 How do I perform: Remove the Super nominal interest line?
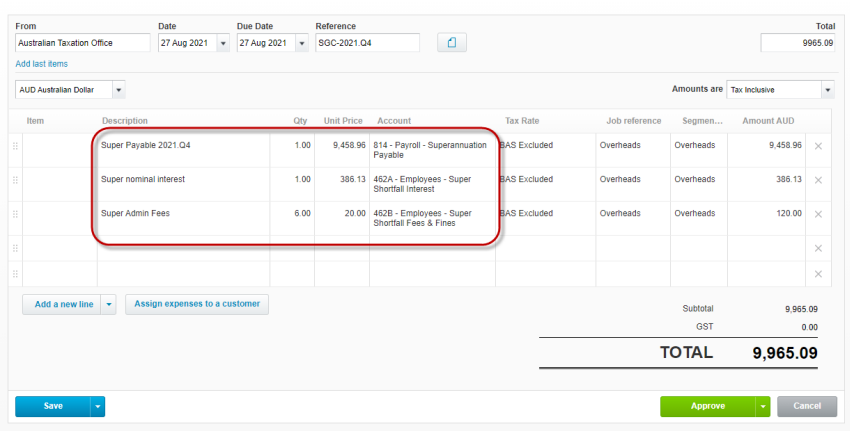click(x=818, y=180)
